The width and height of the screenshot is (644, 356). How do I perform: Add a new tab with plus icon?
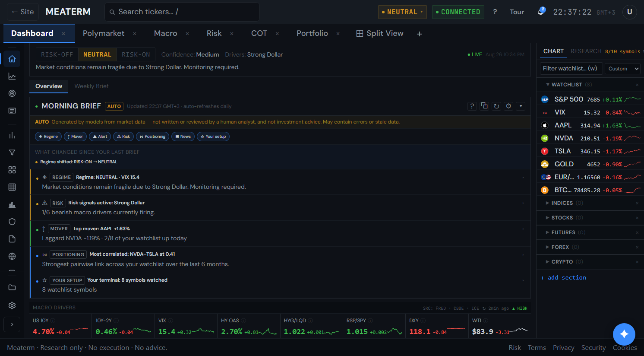click(x=420, y=34)
